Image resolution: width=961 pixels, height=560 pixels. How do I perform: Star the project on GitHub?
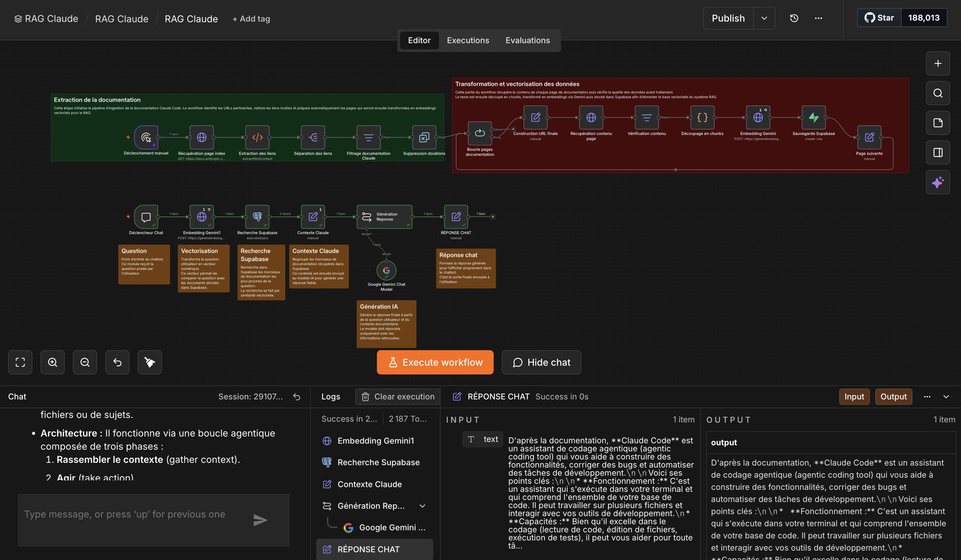[879, 18]
